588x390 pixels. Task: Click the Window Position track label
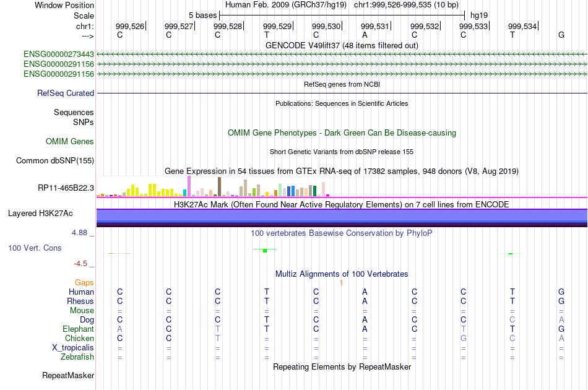pos(64,5)
